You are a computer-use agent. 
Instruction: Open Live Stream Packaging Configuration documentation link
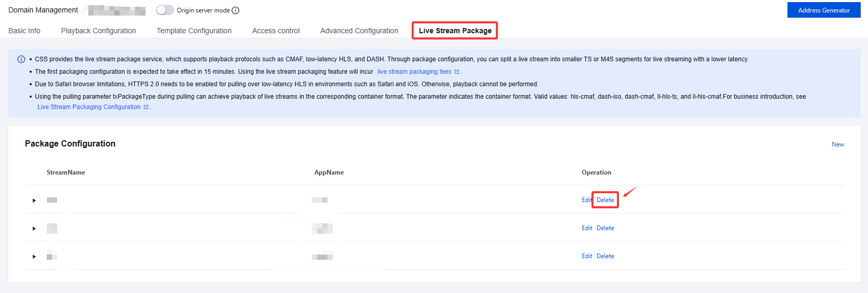pos(89,107)
